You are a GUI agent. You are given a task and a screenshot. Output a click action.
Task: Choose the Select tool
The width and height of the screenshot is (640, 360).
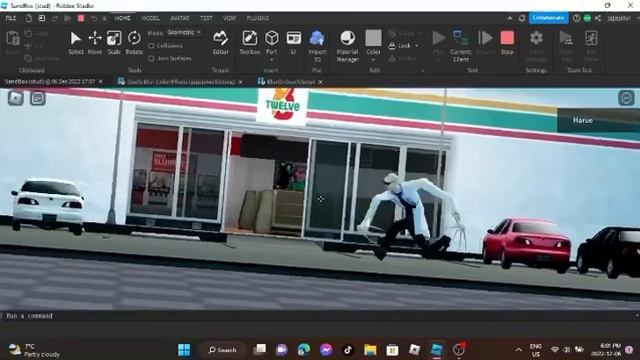point(76,42)
